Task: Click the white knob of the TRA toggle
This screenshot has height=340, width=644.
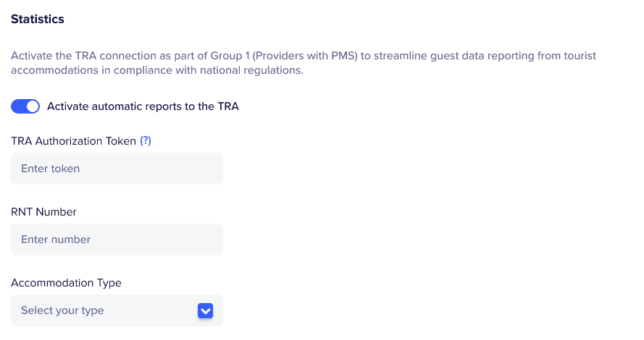Action: (32, 106)
